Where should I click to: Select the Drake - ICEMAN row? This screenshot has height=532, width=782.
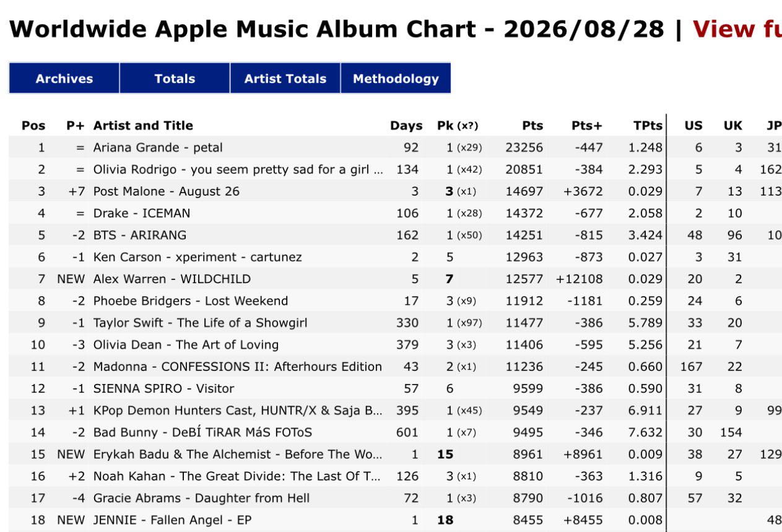396,213
